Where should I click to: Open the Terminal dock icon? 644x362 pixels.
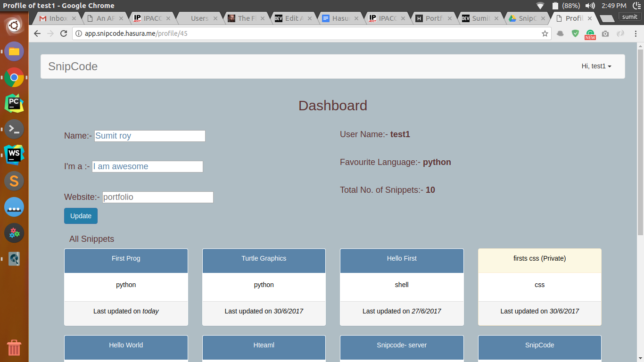tap(14, 129)
